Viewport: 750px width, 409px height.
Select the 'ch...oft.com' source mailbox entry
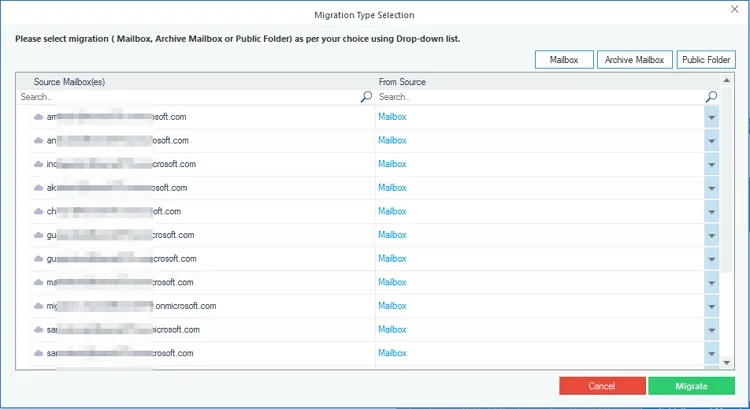[x=113, y=211]
